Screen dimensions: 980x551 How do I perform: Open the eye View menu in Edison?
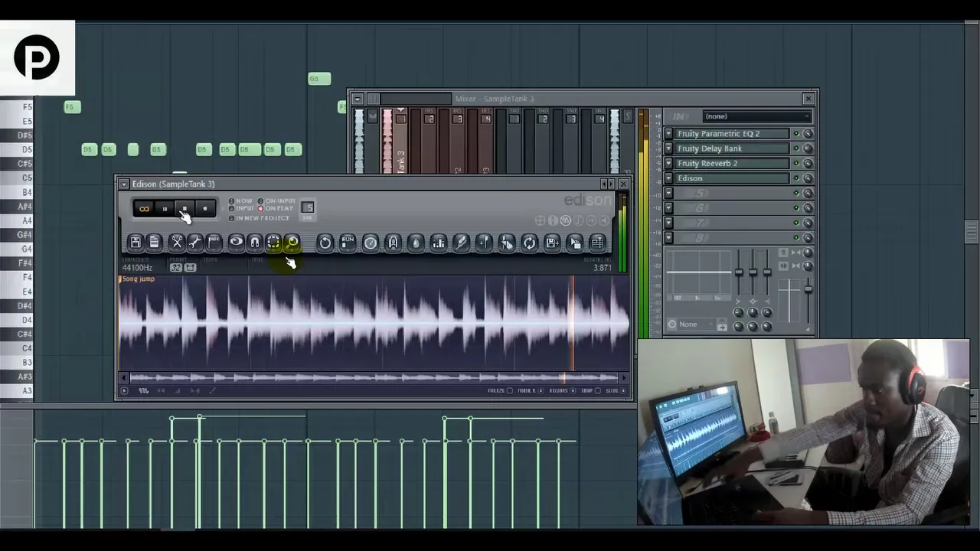click(236, 243)
